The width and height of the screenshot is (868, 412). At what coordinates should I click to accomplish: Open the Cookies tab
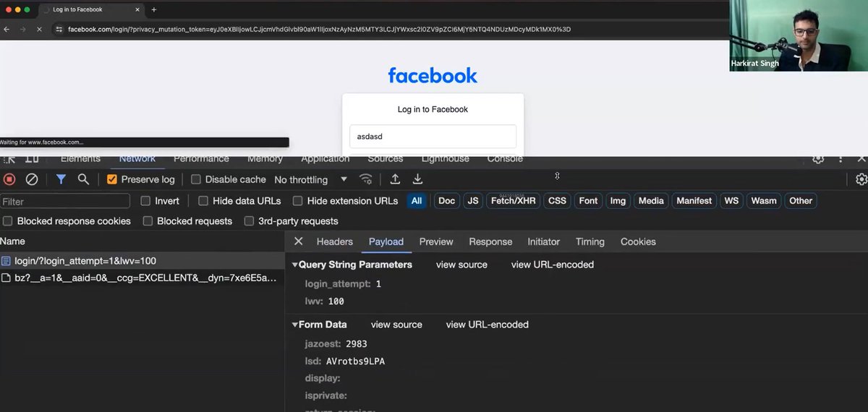pyautogui.click(x=638, y=241)
